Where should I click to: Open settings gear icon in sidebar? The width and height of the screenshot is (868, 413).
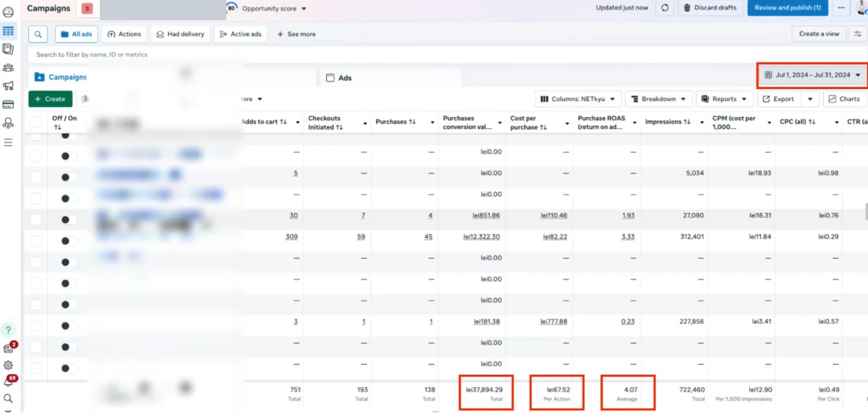point(9,366)
